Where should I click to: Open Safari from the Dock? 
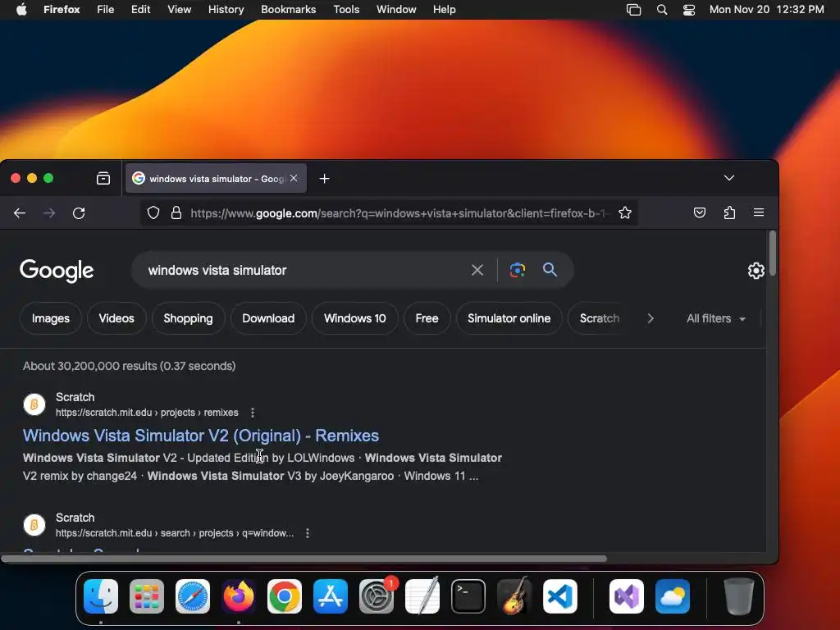click(x=192, y=596)
